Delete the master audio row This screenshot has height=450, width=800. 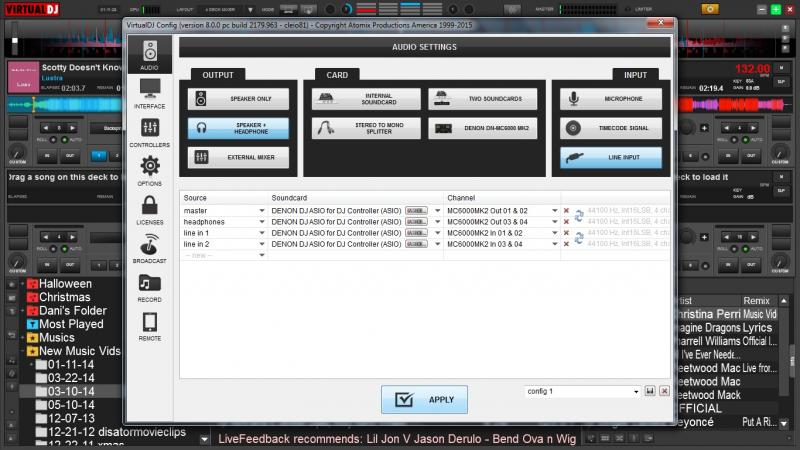[566, 211]
